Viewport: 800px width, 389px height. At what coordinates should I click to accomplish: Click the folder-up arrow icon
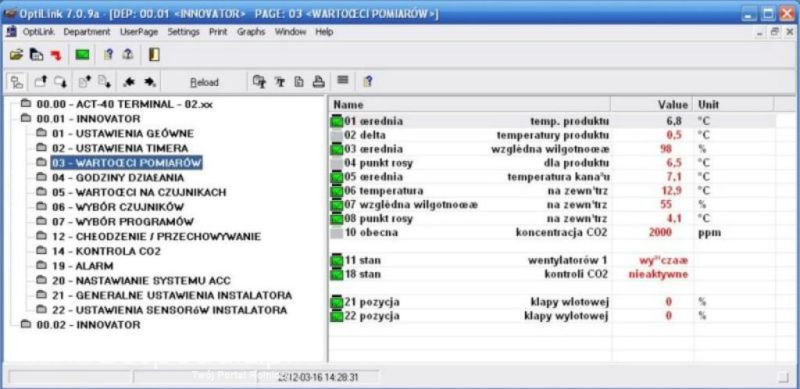coord(41,82)
